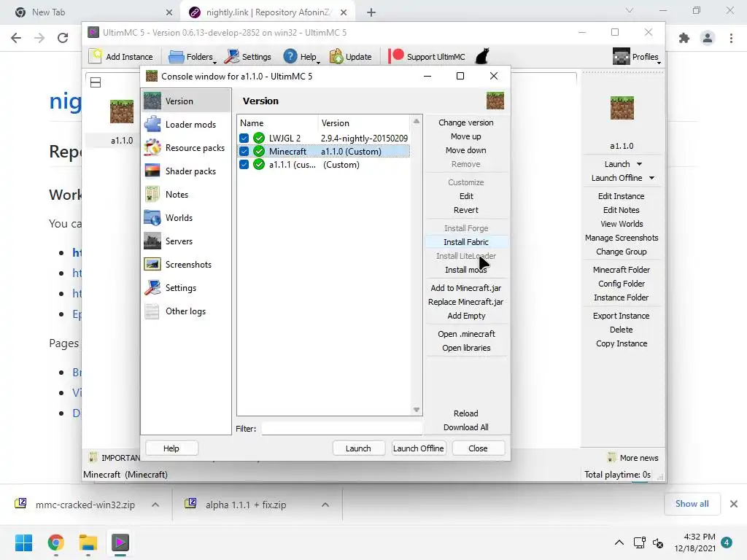This screenshot has height=560, width=747.
Task: Click the Help button in the console window
Action: pyautogui.click(x=171, y=448)
